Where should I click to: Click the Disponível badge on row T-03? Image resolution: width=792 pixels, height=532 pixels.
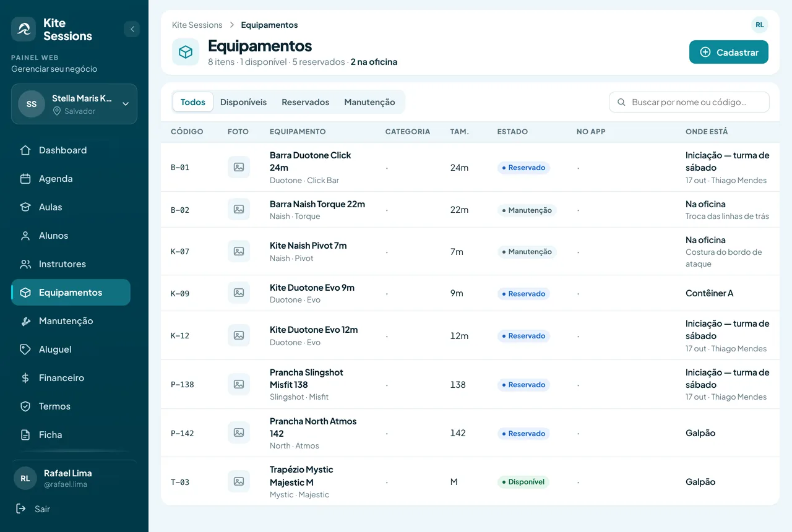tap(523, 482)
